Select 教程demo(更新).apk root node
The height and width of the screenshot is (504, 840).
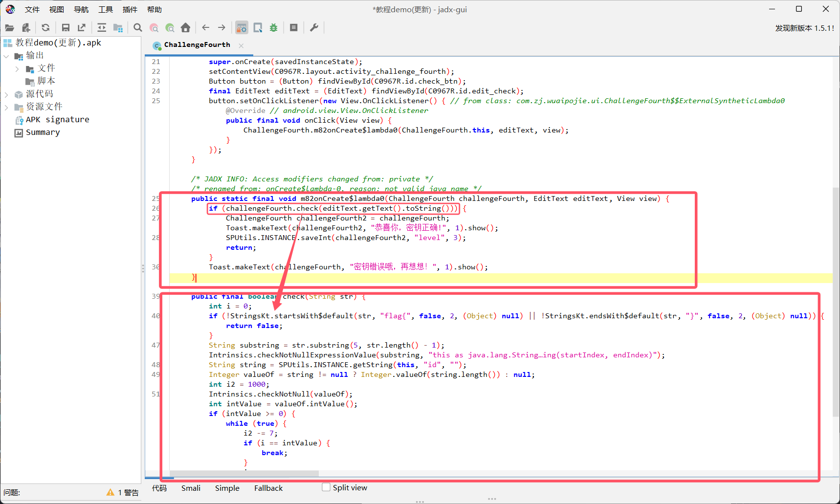pos(58,43)
